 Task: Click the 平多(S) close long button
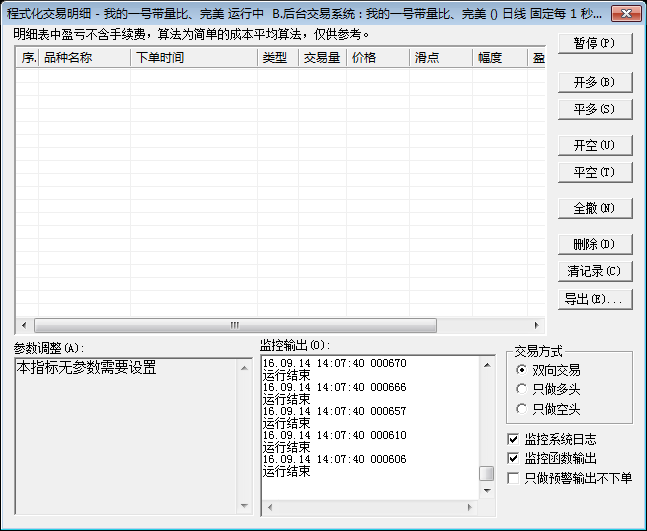pos(594,109)
